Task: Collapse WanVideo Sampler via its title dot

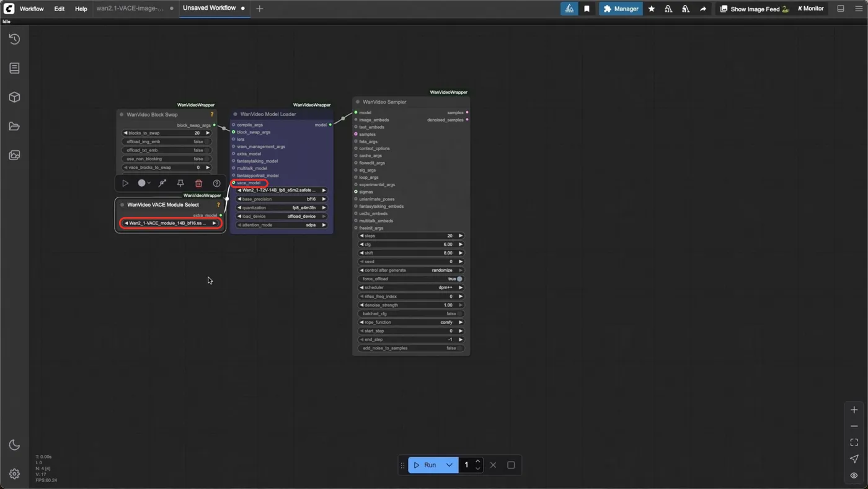Action: tap(358, 102)
